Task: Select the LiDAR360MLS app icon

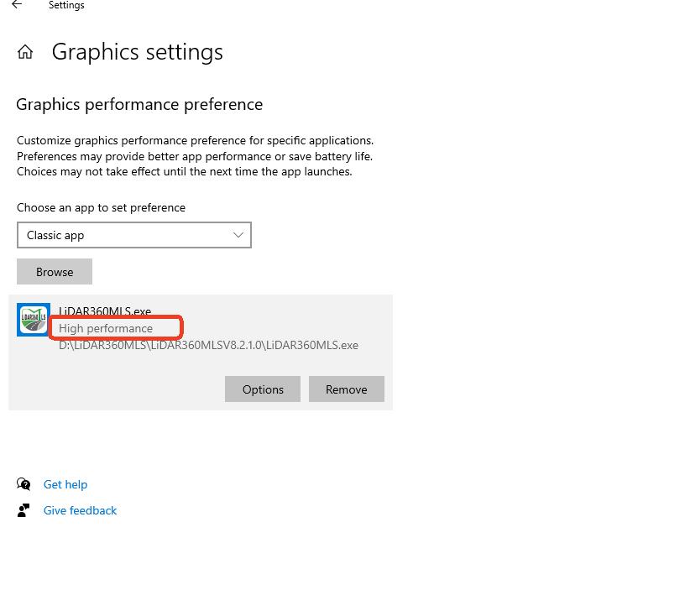Action: (34, 320)
